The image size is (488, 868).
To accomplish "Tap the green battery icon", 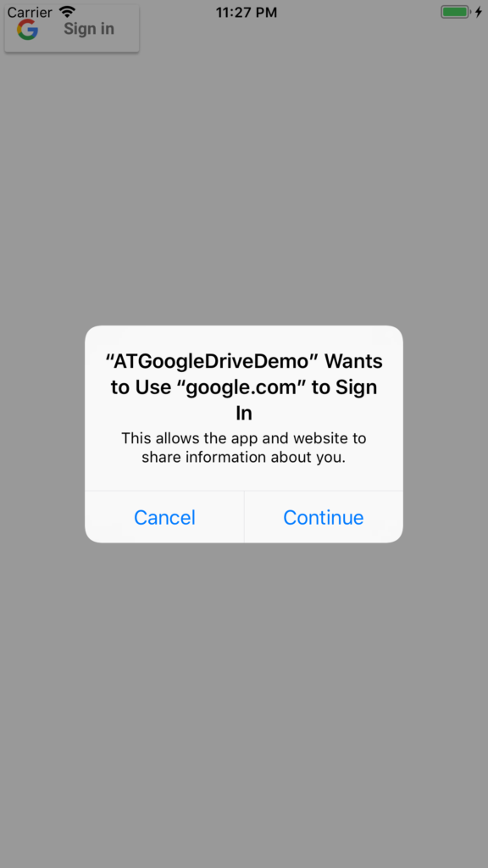I will pyautogui.click(x=455, y=12).
